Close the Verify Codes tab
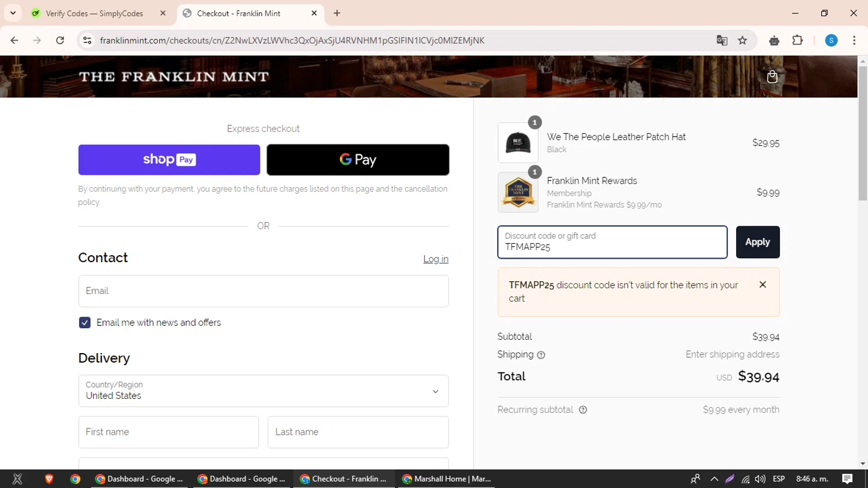Screen dimensions: 868x488 pos(163,13)
